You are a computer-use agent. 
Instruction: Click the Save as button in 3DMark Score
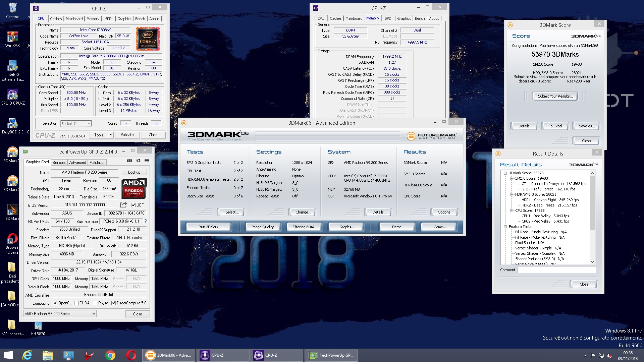pyautogui.click(x=587, y=126)
